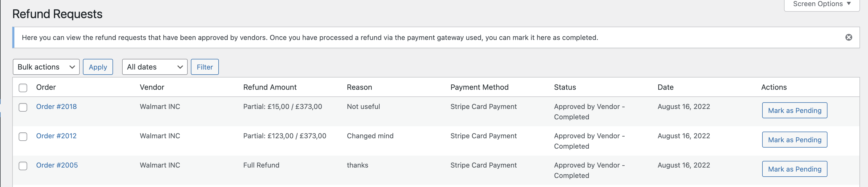Tick the select-all checkbox in header
868x187 pixels.
click(x=23, y=88)
